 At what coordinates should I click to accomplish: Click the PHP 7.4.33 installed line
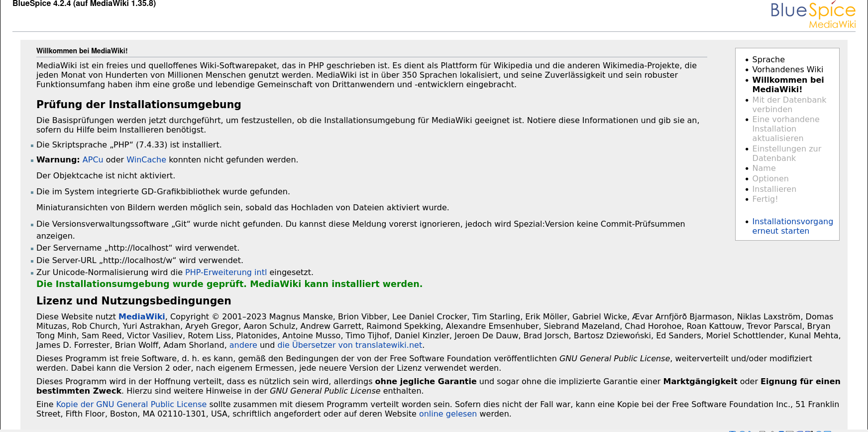[129, 145]
